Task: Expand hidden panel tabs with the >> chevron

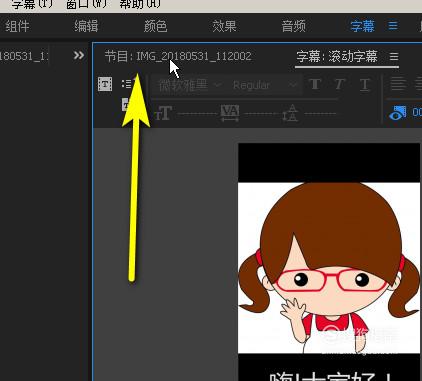Action: (79, 55)
